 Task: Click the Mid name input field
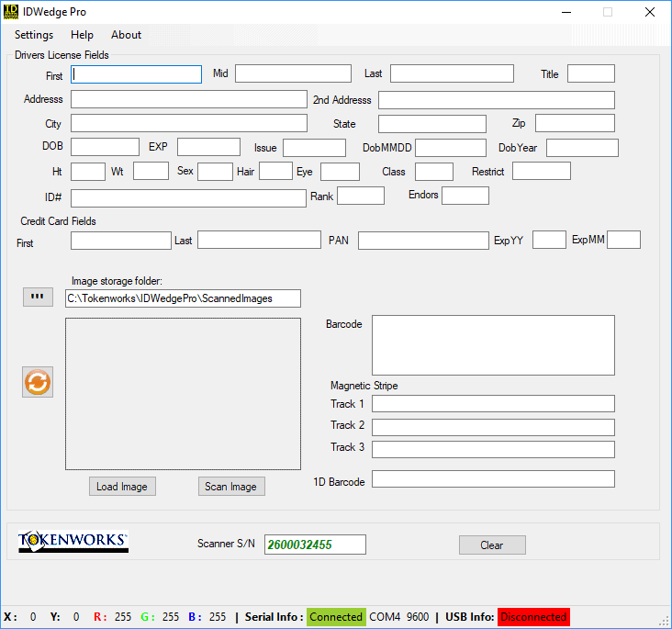click(x=293, y=73)
